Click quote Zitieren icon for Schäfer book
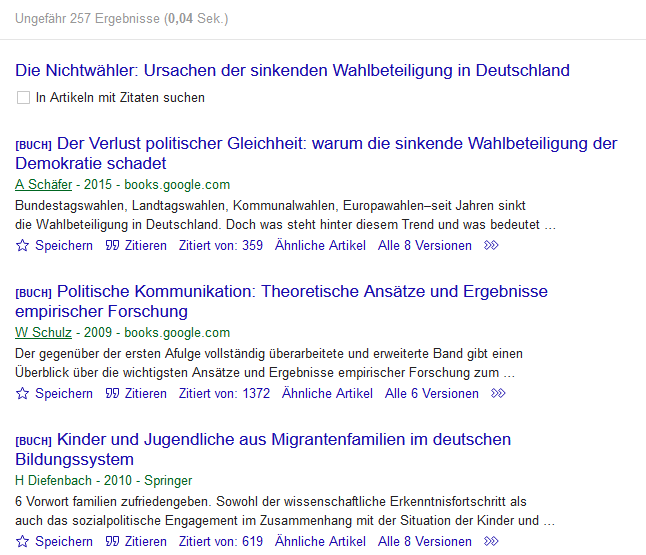Image resolution: width=646 pixels, height=555 pixels. click(x=113, y=245)
